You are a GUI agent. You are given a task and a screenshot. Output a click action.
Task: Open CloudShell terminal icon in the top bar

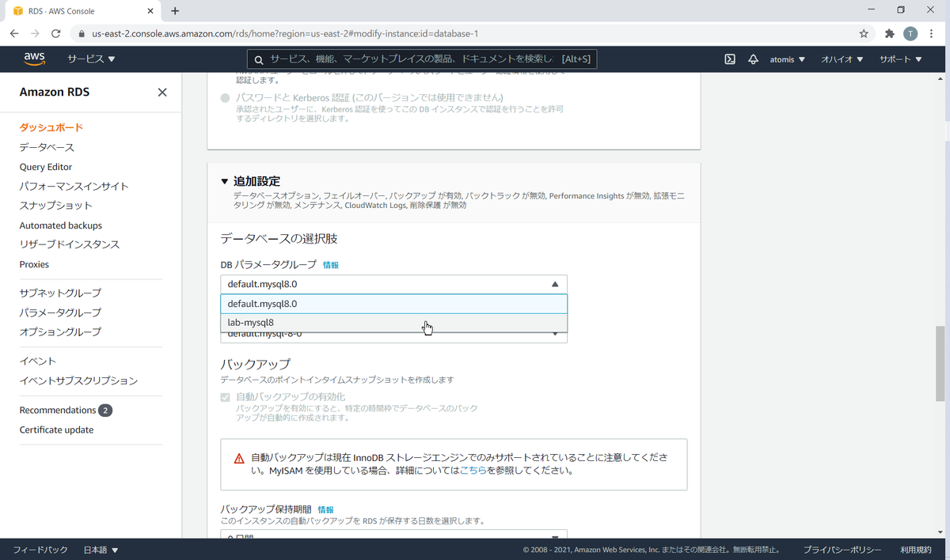(x=729, y=59)
